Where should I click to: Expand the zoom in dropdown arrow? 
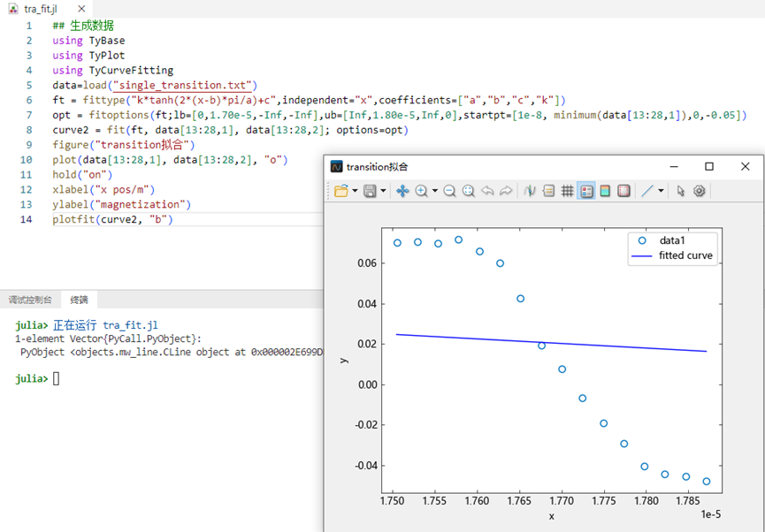point(435,191)
